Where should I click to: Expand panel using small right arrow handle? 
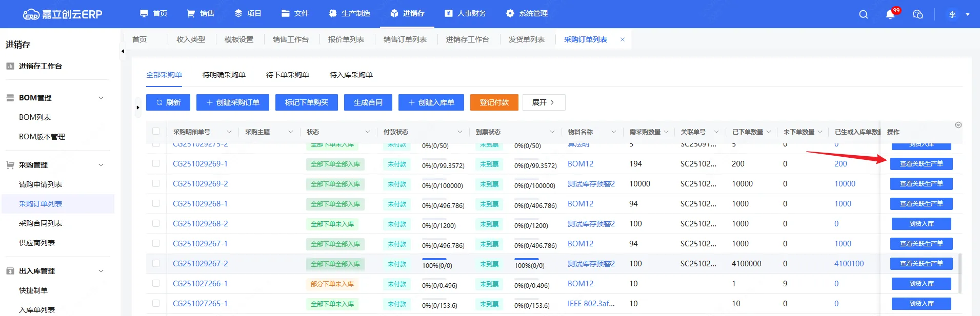(x=137, y=108)
